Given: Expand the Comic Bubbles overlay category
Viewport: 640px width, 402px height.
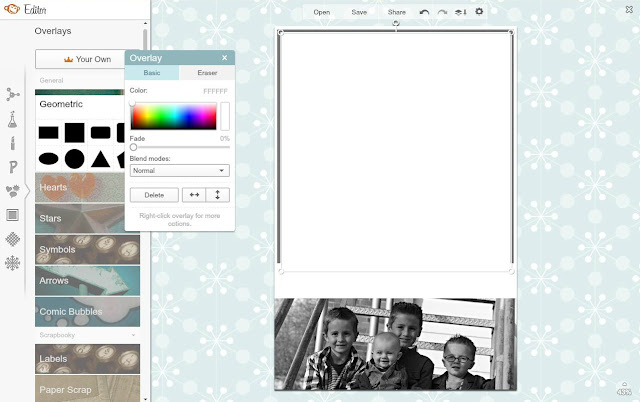Looking at the screenshot, I should [x=87, y=312].
